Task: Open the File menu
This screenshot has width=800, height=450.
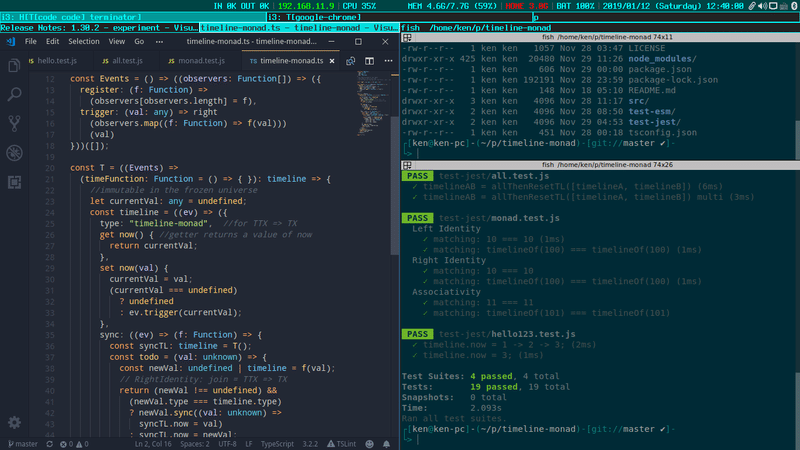Action: (x=31, y=41)
